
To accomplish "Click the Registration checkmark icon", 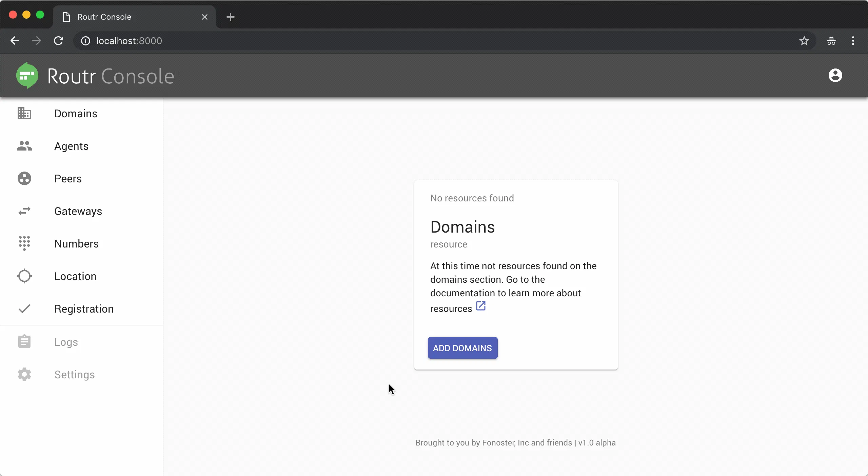I will [24, 309].
